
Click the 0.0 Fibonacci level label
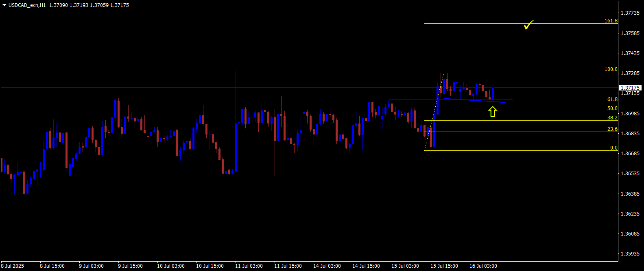point(613,148)
